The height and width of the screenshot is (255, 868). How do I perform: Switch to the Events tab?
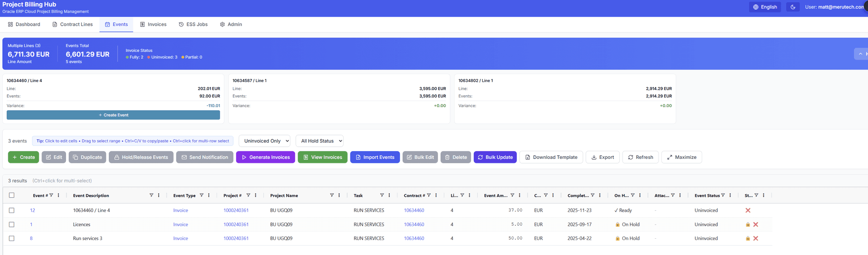click(116, 24)
